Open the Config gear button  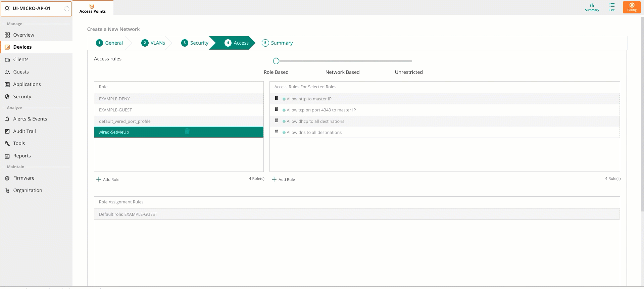632,7
